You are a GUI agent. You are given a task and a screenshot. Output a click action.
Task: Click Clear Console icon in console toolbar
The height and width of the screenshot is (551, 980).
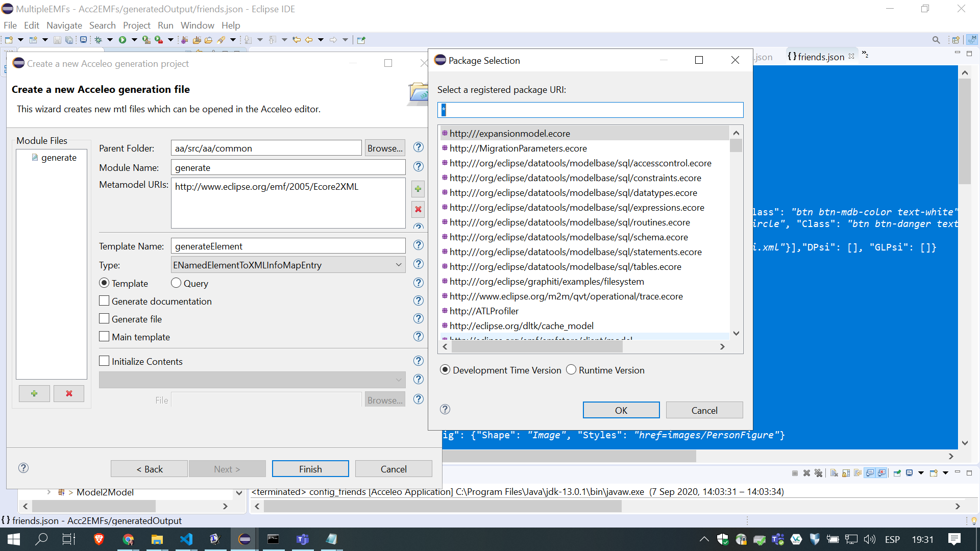point(834,473)
